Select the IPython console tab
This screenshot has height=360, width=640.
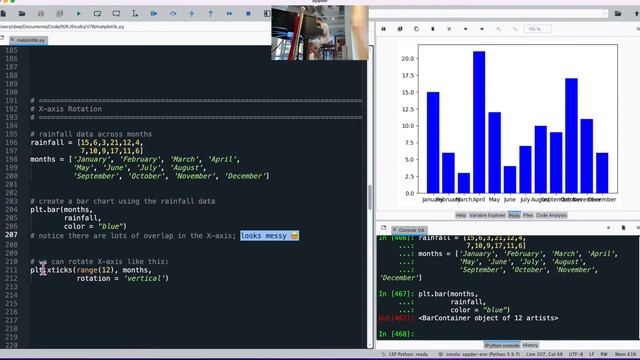[x=502, y=345]
